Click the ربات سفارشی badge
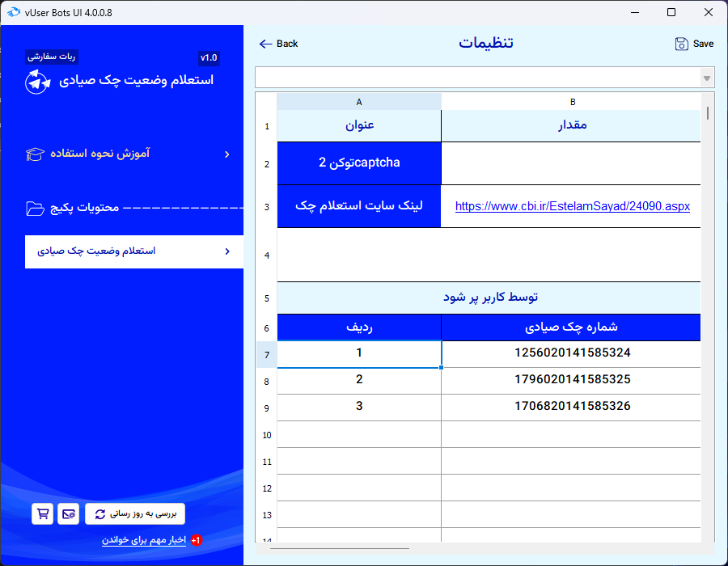The image size is (728, 566). coord(51,57)
